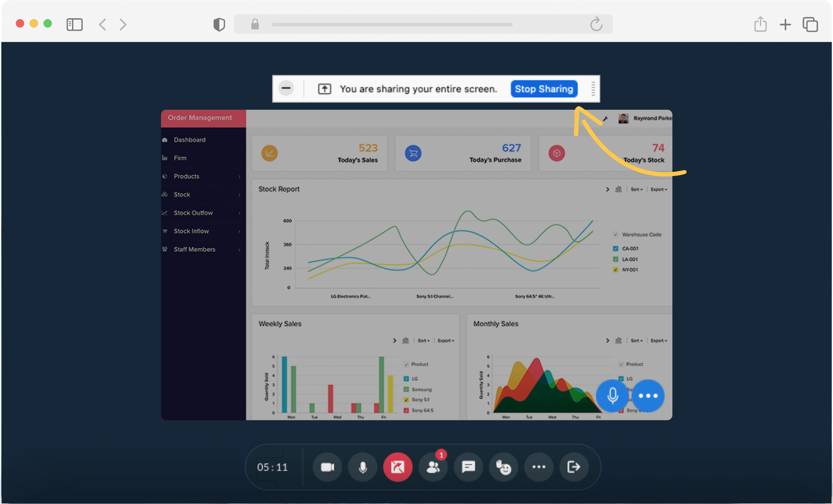Toggle the Weekly Sales Product checkbox
Image resolution: width=833 pixels, height=504 pixels.
click(x=406, y=364)
